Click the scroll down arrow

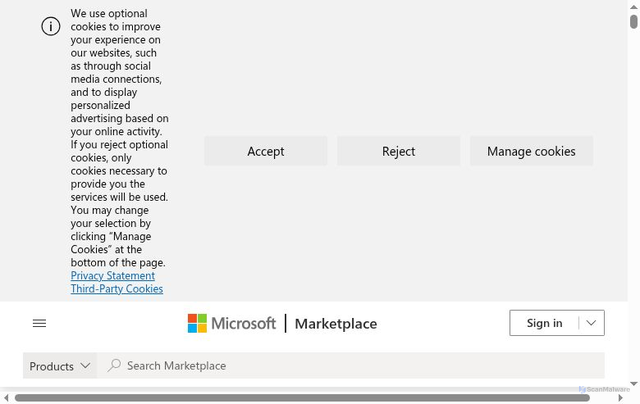tap(633, 384)
